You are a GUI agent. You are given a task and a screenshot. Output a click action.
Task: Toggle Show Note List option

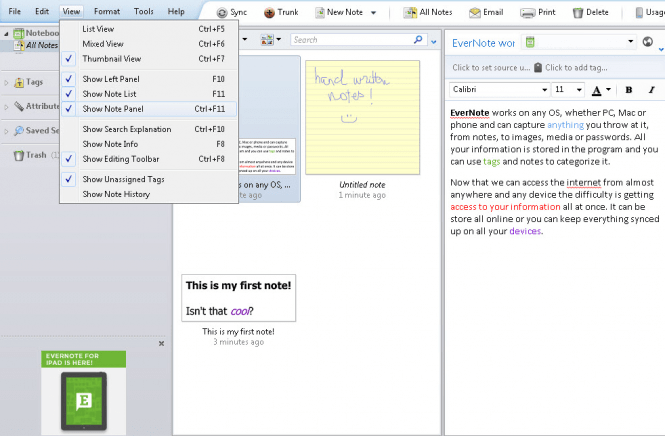[x=148, y=94]
